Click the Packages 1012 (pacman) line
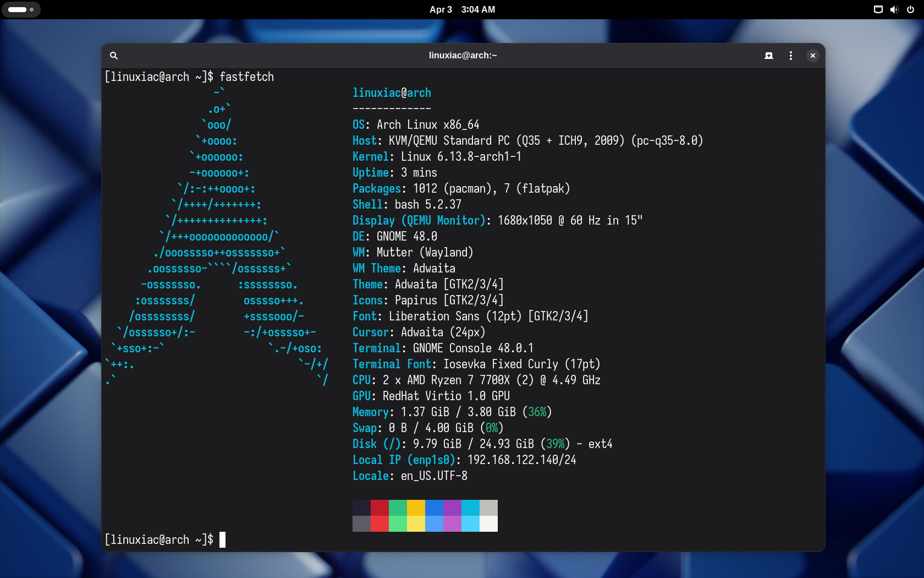Viewport: 924px width, 578px height. pos(461,189)
